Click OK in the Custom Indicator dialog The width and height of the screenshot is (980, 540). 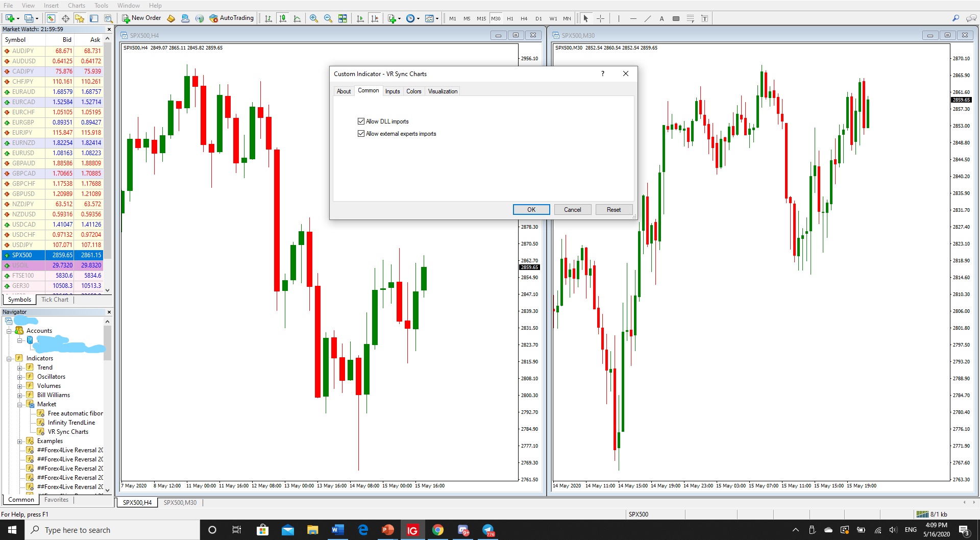pos(531,210)
